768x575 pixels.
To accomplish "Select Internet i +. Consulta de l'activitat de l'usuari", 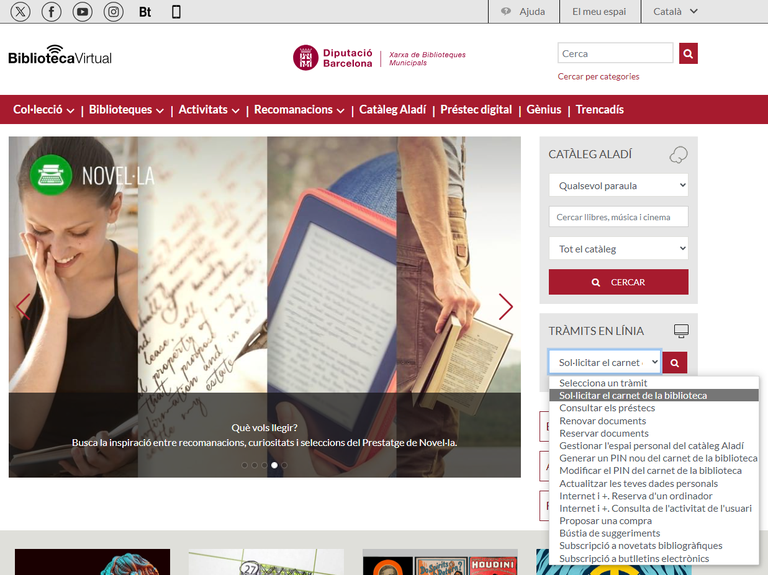I will (654, 508).
